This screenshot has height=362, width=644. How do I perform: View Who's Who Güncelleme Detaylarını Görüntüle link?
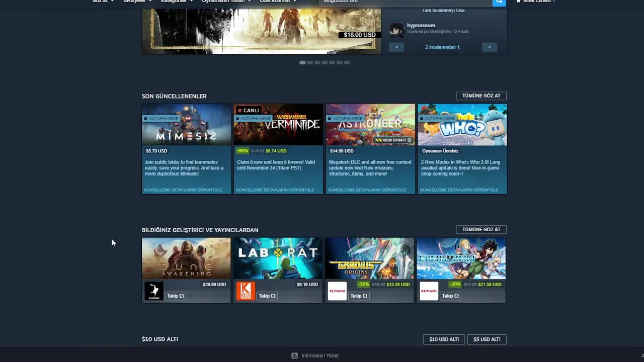[x=459, y=190]
